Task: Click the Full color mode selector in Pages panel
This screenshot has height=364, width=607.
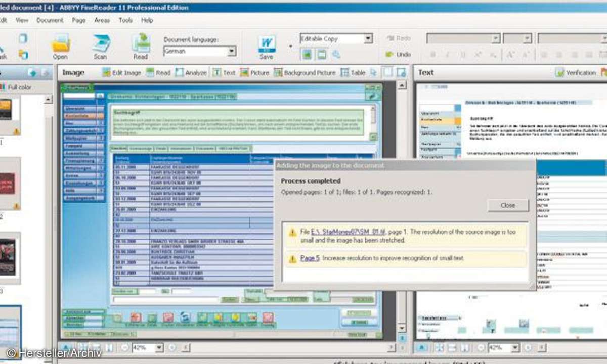Action: coord(15,87)
